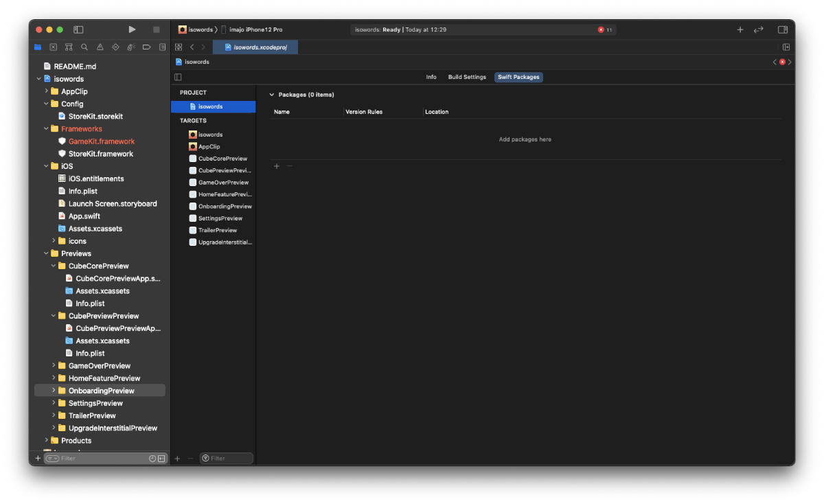
Task: Collapse the isowords project root
Action: [x=39, y=79]
